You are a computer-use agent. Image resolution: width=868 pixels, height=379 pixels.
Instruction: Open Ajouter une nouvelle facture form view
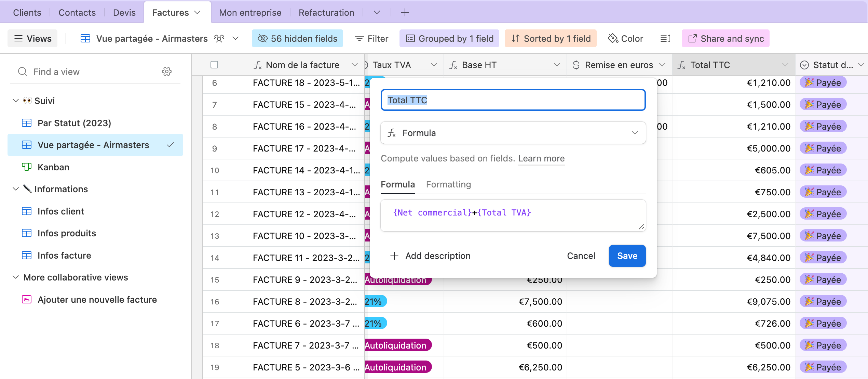tap(97, 300)
